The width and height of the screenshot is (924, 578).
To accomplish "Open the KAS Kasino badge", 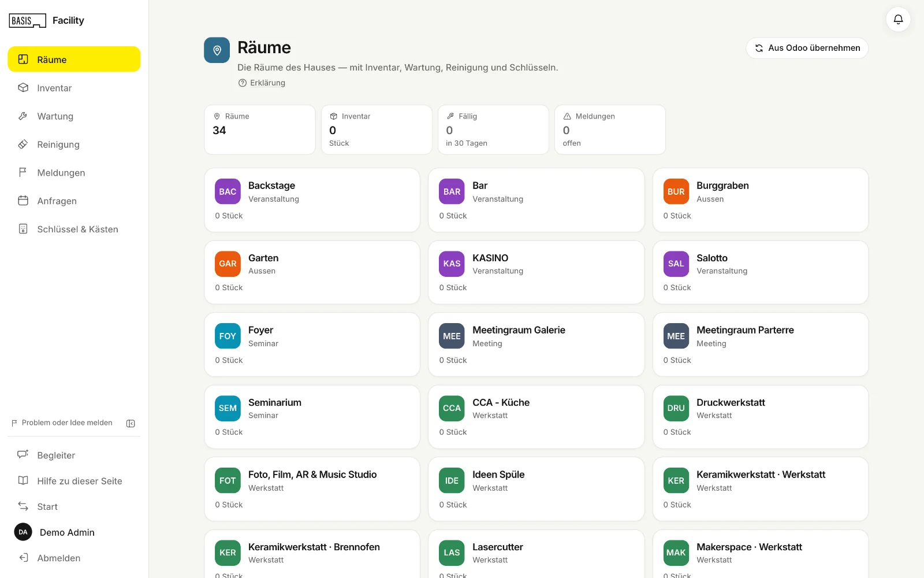I will pyautogui.click(x=452, y=264).
